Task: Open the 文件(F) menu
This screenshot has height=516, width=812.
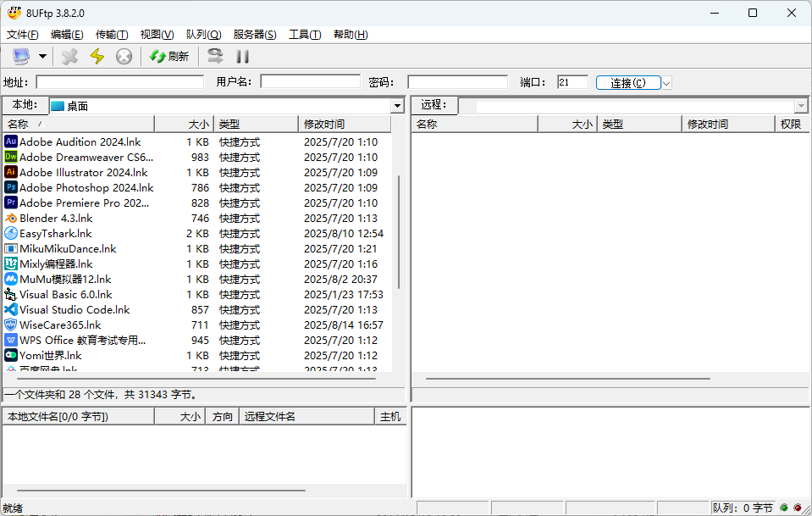Action: pos(22,35)
